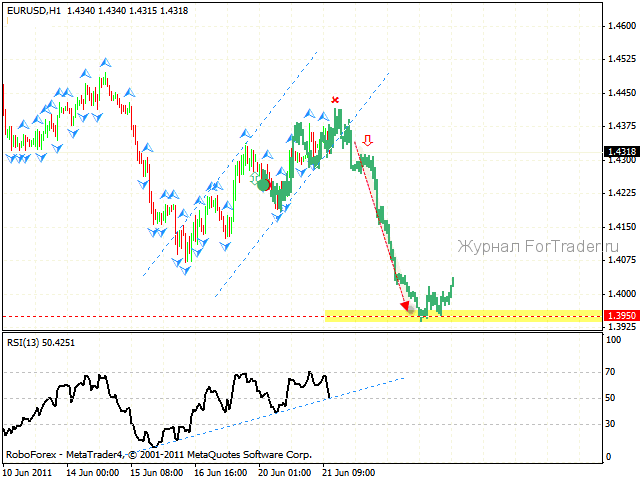Screen dimensions: 640x480
Task: Click the 1.4600 price scale label
Action: pos(622,26)
